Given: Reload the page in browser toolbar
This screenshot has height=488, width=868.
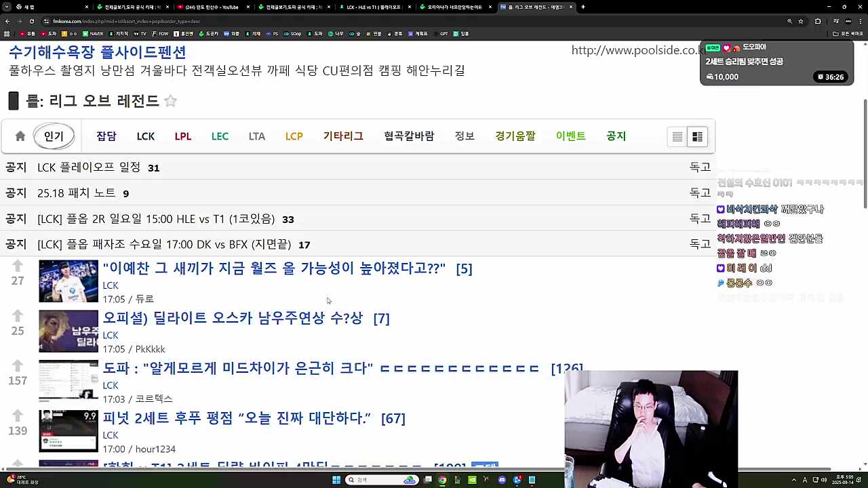Looking at the screenshot, I should (x=31, y=21).
